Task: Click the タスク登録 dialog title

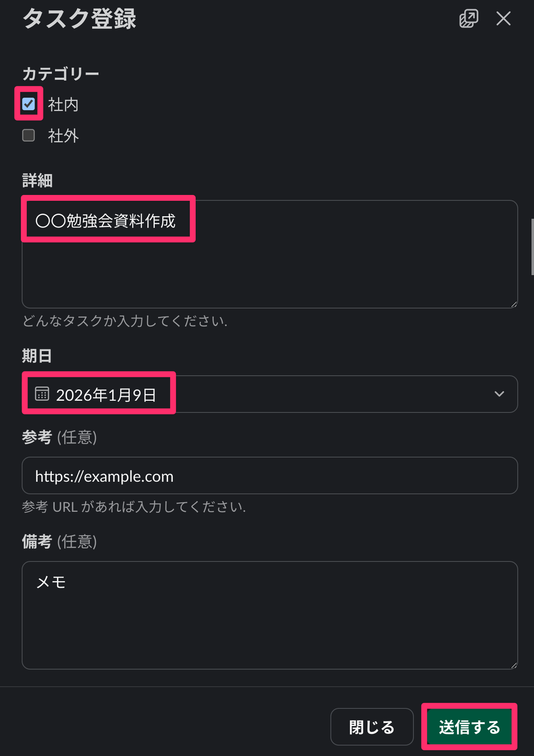Action: [x=79, y=19]
